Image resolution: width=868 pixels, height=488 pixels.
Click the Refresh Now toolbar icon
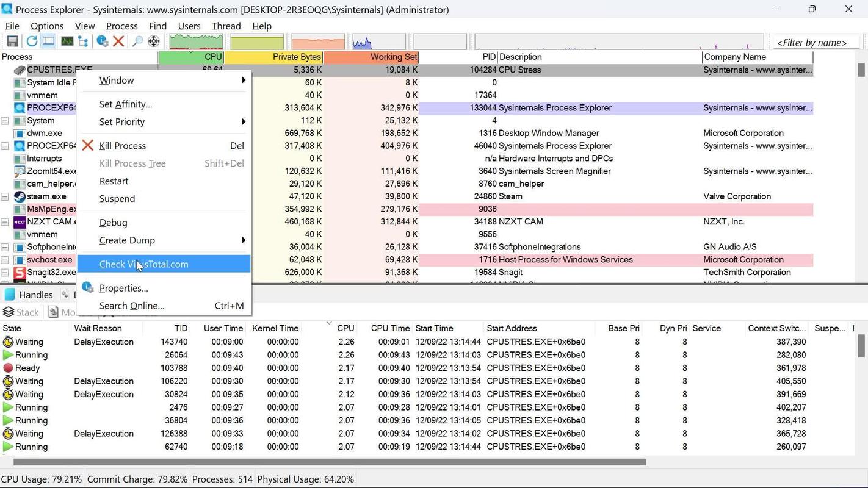(32, 41)
